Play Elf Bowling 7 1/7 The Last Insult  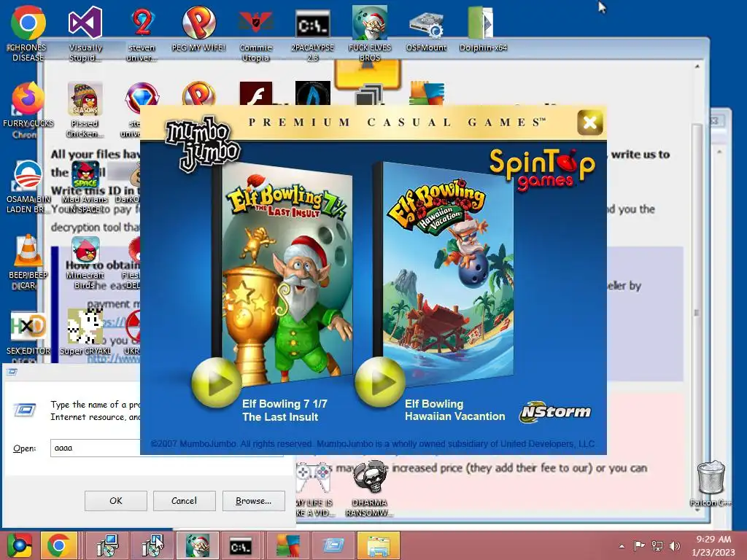(215, 383)
